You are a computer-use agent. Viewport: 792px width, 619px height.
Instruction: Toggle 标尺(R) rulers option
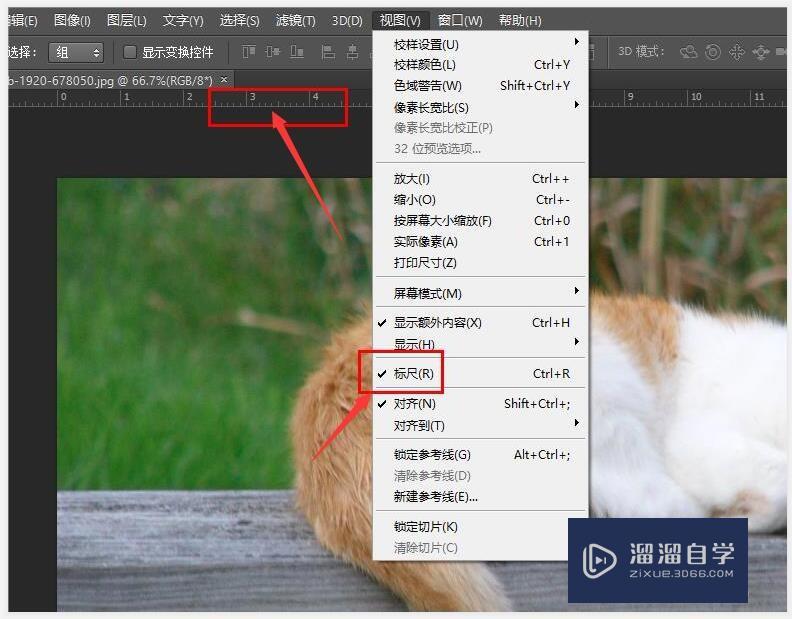click(x=480, y=373)
